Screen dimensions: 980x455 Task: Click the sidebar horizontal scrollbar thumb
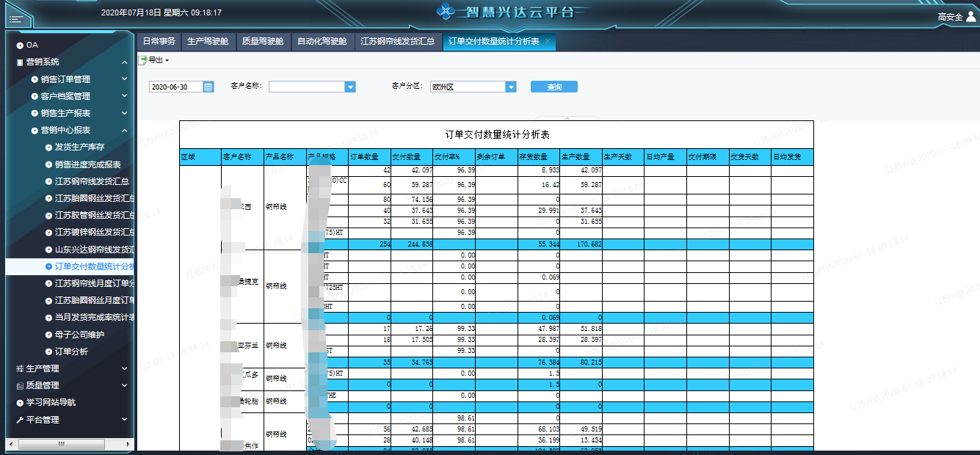(62, 444)
